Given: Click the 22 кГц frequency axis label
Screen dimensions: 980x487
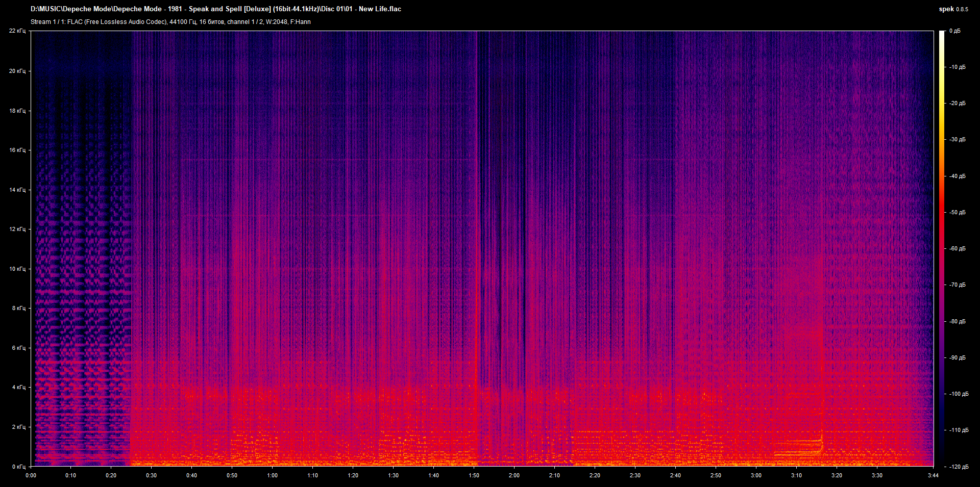Looking at the screenshot, I should coord(17,31).
